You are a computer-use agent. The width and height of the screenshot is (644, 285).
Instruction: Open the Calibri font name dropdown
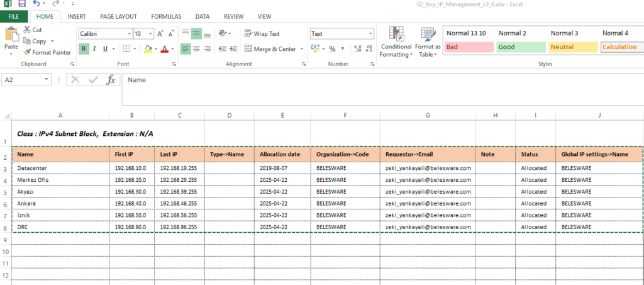coord(129,34)
